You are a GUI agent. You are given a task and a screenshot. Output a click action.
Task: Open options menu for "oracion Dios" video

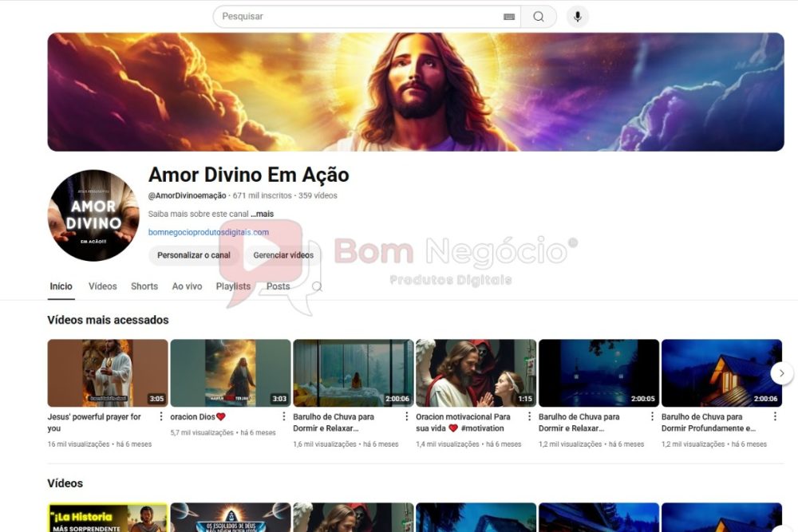(283, 416)
